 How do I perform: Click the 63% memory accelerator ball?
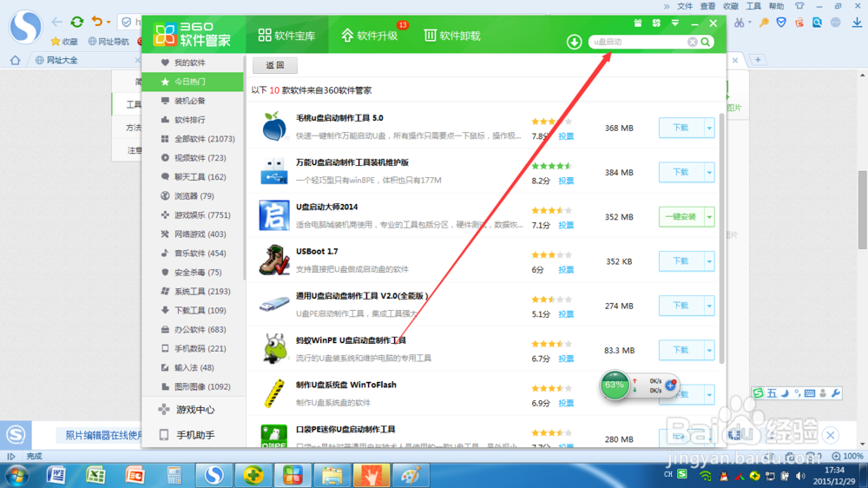[x=615, y=385]
